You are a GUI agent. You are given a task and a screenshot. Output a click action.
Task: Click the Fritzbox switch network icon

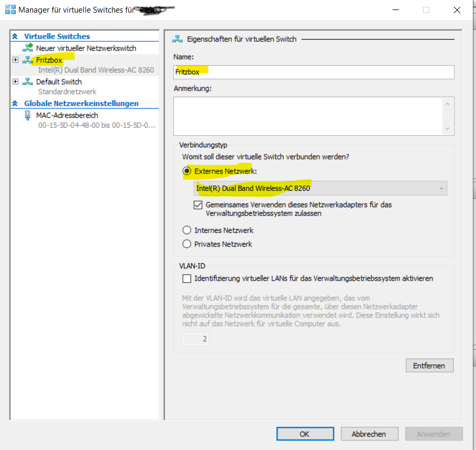28,60
